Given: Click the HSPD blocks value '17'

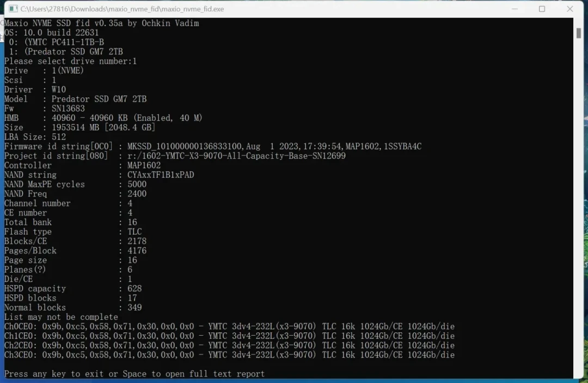Looking at the screenshot, I should point(132,298).
